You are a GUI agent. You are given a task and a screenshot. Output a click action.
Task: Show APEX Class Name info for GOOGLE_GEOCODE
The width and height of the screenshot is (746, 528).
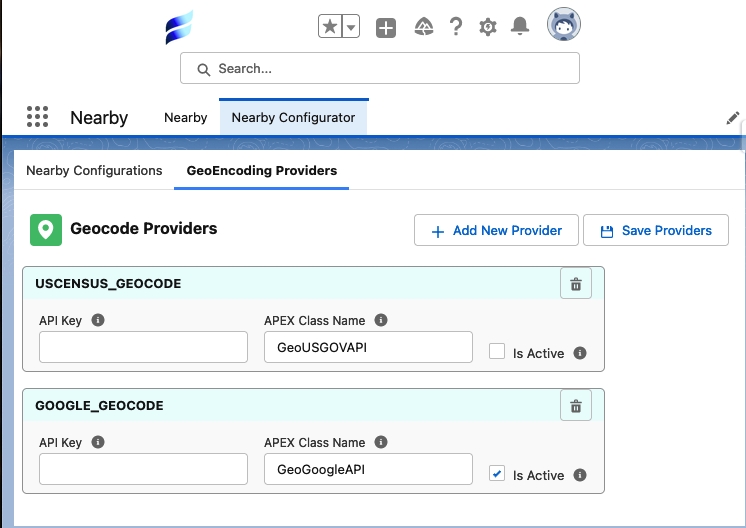[x=381, y=442]
